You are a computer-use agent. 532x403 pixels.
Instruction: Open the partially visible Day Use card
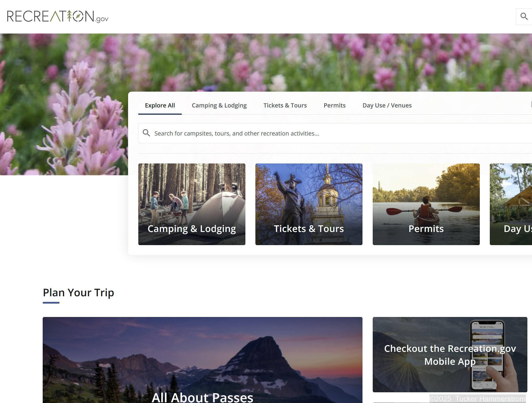pos(511,204)
